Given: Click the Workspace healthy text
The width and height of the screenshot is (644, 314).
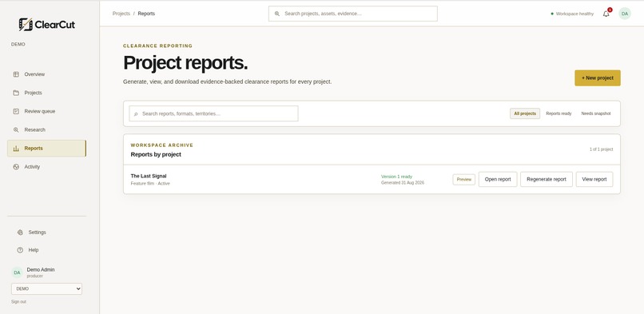Looking at the screenshot, I should click(x=574, y=14).
